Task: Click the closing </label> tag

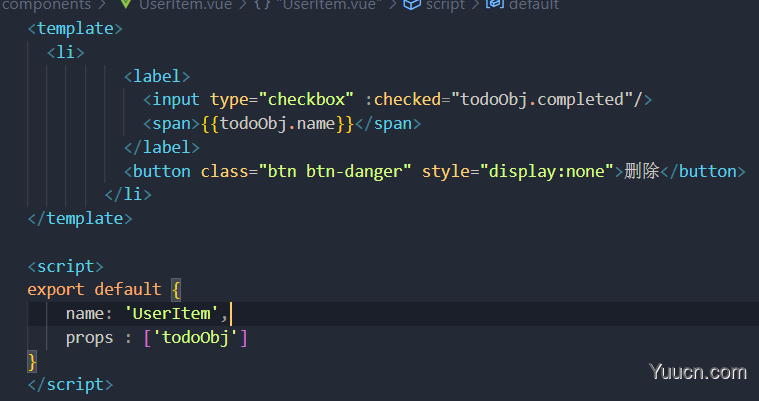Action: pos(162,147)
